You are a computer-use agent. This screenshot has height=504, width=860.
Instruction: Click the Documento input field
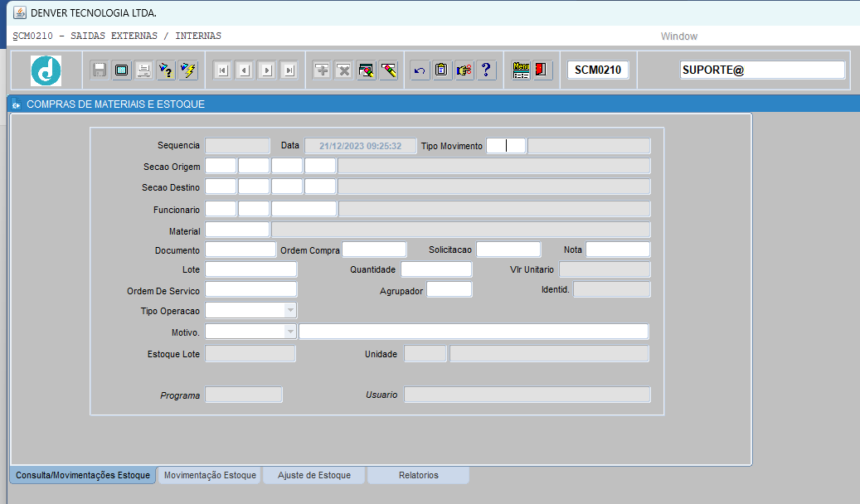pos(241,250)
